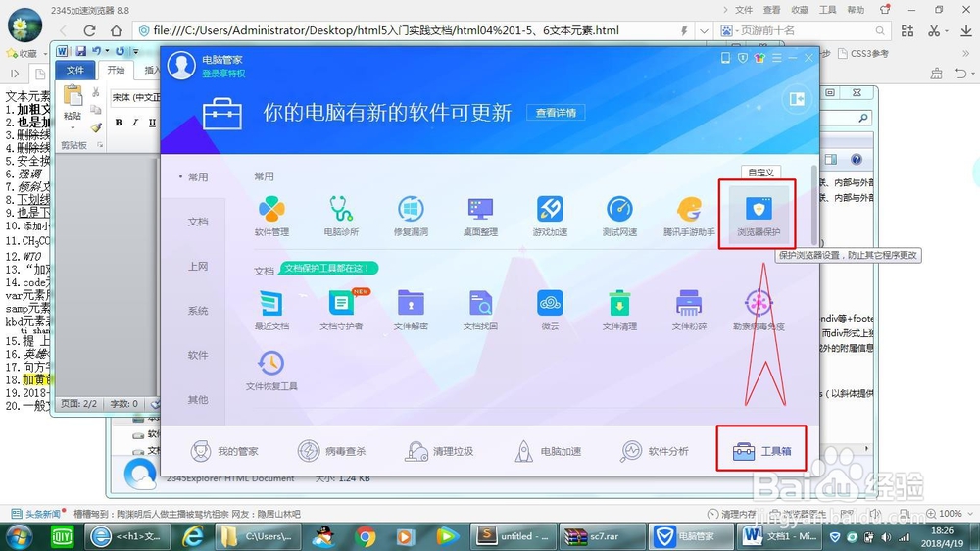This screenshot has height=551, width=980.
Task: Open the 文件清理 file cleanup tool
Action: coord(619,310)
